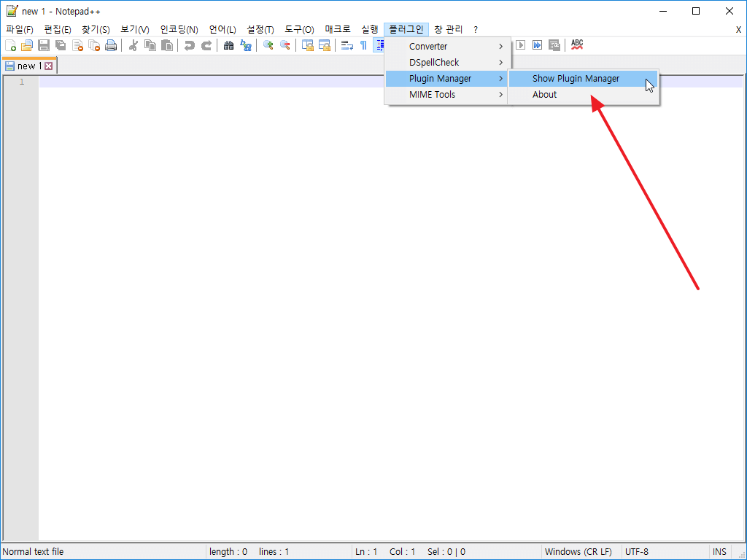Click 'Col : 1' in status bar
This screenshot has height=560, width=747.
[402, 551]
